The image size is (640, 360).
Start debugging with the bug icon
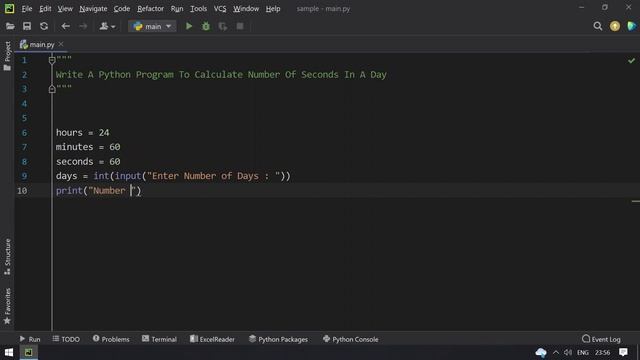coord(206,27)
